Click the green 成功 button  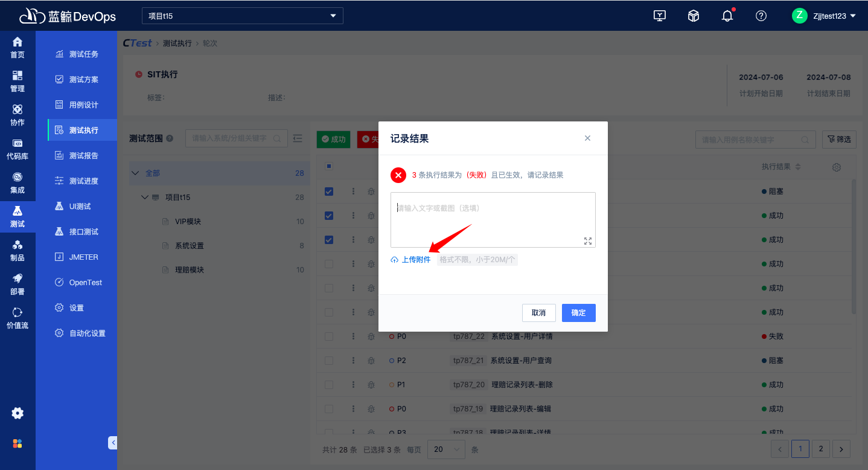[334, 140]
